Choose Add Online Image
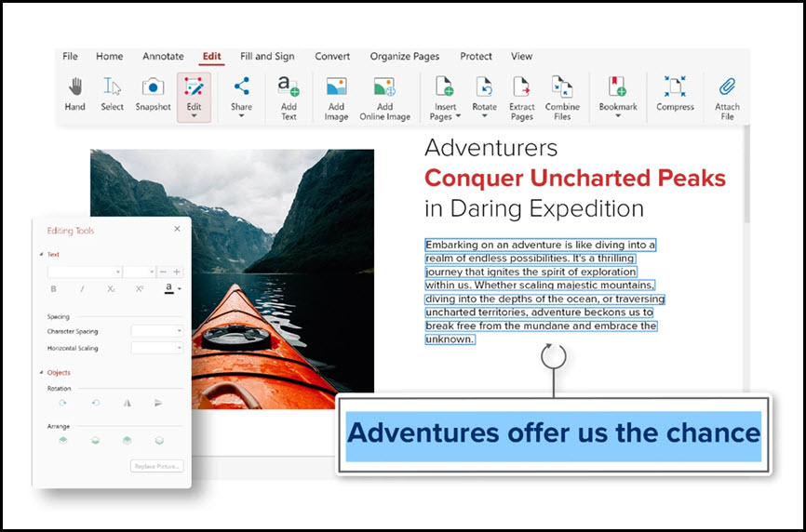 click(384, 98)
